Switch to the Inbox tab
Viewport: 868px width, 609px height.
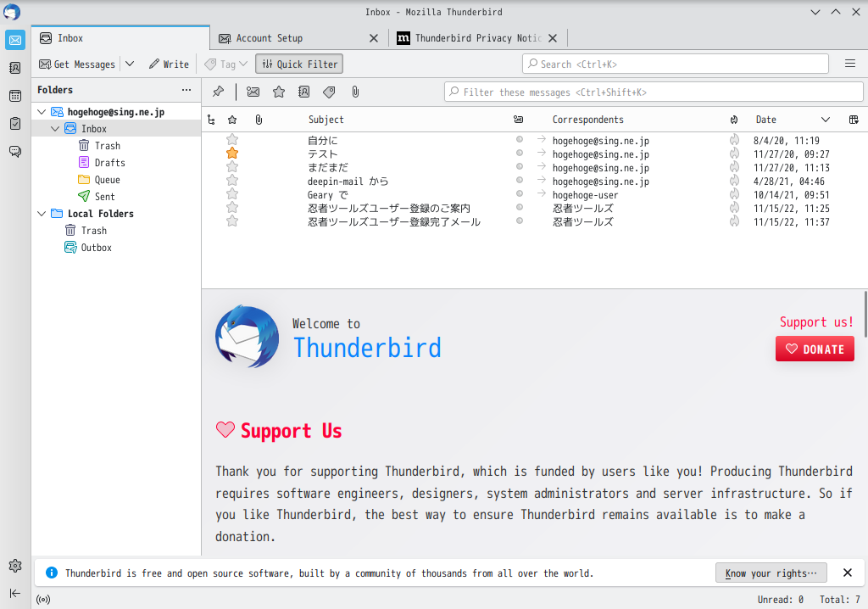[x=120, y=38]
